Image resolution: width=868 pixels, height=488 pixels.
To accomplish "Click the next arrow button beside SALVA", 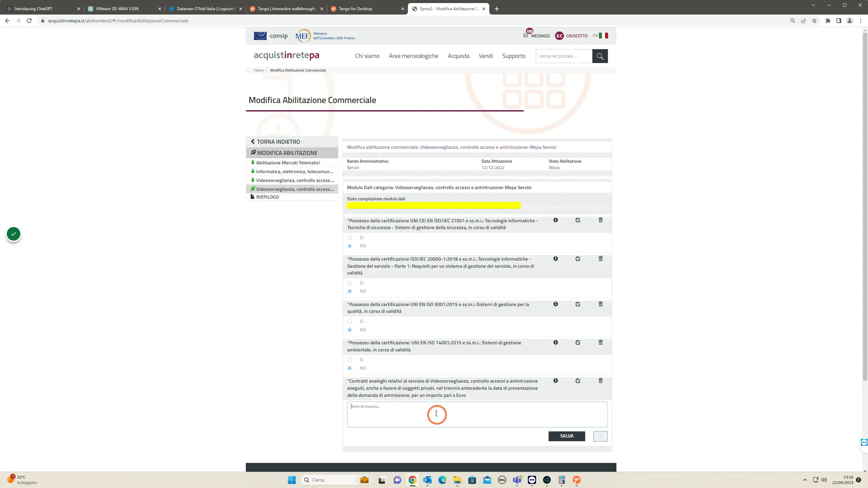I will [x=600, y=436].
